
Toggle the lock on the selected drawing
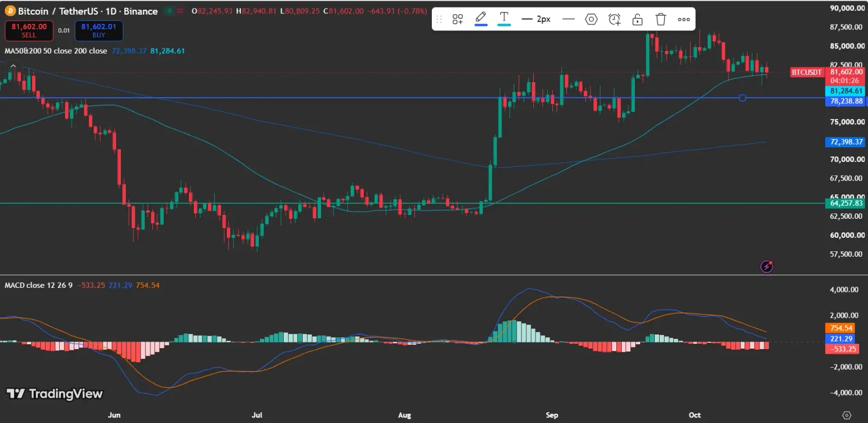pos(637,20)
